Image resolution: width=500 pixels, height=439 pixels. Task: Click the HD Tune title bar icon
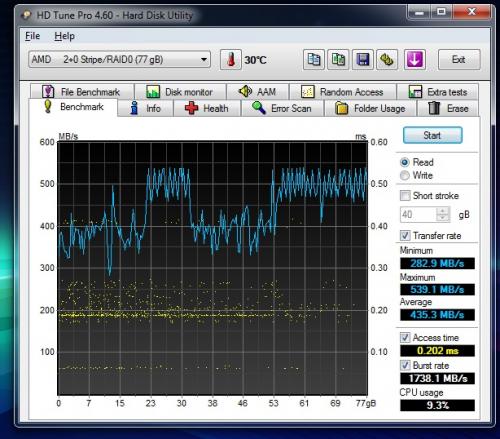pyautogui.click(x=26, y=15)
